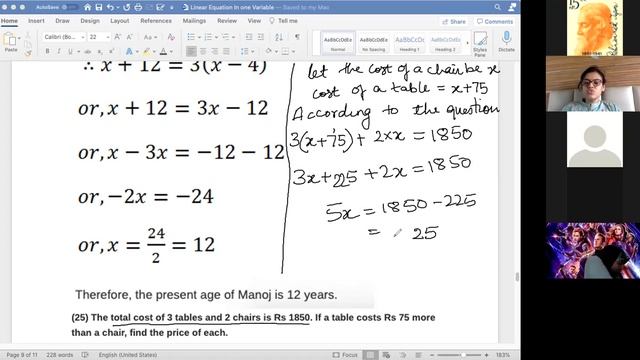Viewport: 640px width, 360px height.
Task: Click the 183% zoom level value
Action: coord(503,355)
